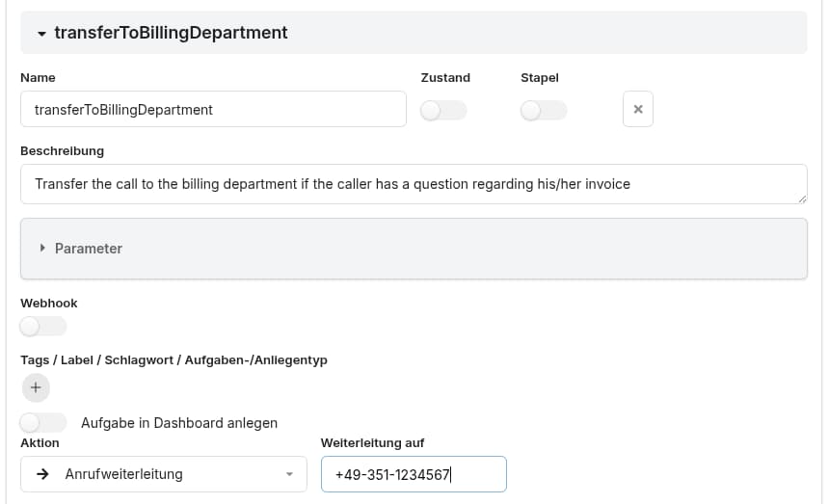This screenshot has height=504, width=828.
Task: Collapse the transferToBillingDepartment section caret
Action: pos(41,33)
